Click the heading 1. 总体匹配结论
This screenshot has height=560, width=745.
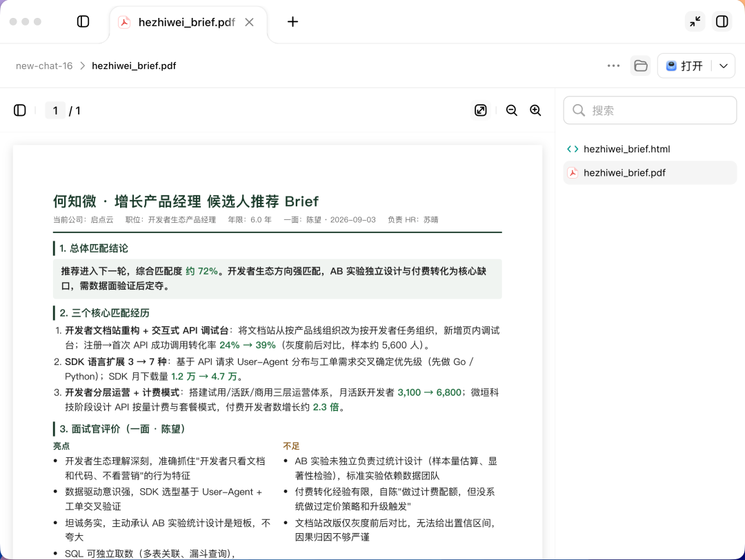click(94, 248)
